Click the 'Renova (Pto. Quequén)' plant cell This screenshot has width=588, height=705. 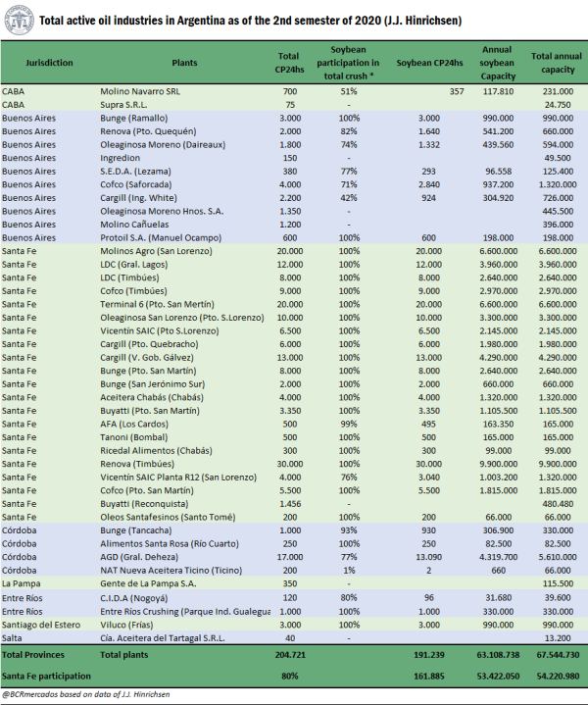(x=148, y=131)
